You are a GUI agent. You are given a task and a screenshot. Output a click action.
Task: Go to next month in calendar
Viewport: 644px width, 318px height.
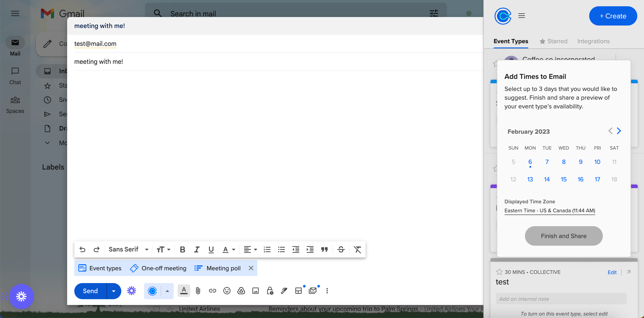coord(619,131)
